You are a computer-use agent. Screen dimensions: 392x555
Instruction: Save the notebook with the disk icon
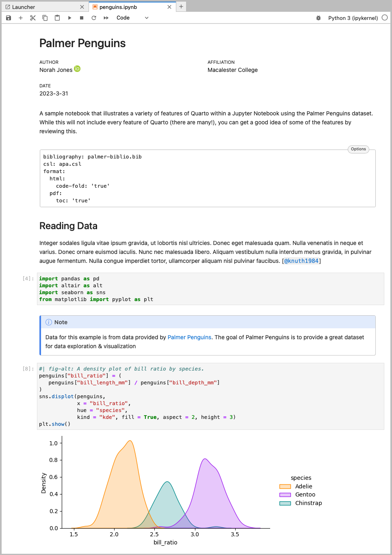9,18
